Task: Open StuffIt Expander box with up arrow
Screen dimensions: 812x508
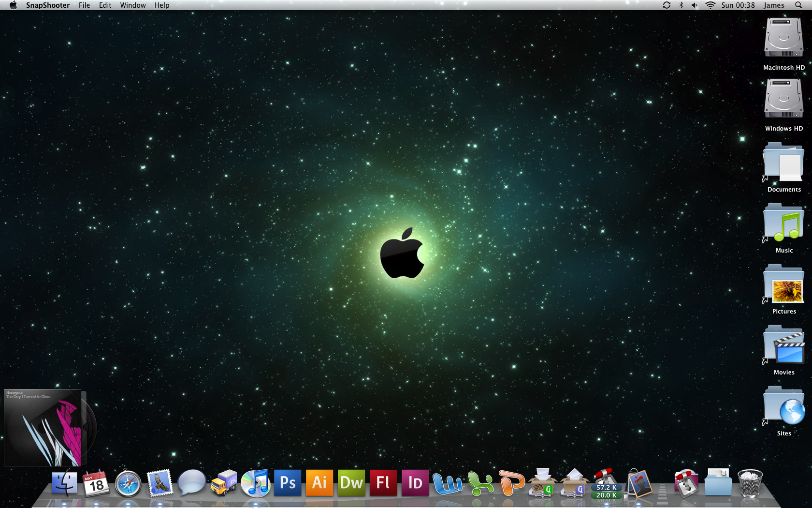Action: click(x=574, y=483)
